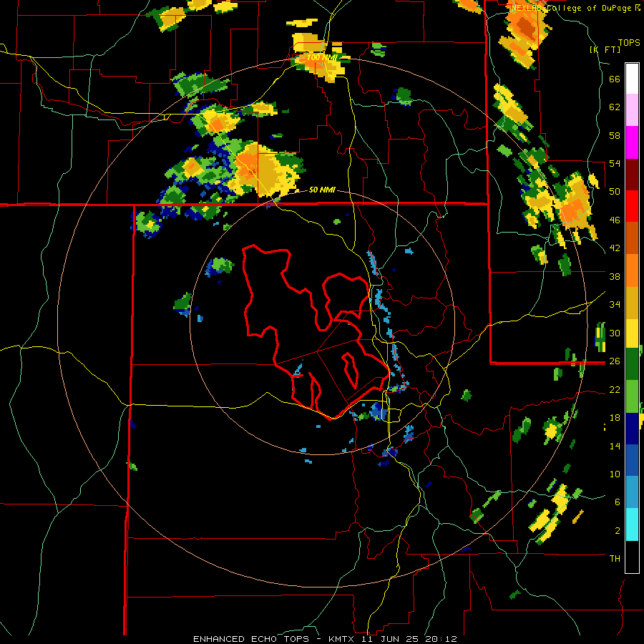This screenshot has height=644, width=644.
Task: Click the 2 legend value
Action: 618,531
